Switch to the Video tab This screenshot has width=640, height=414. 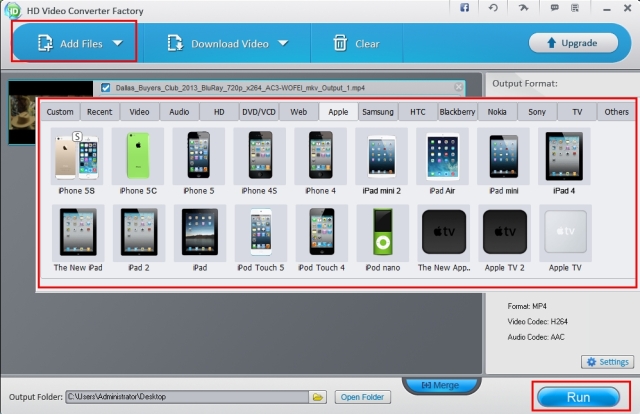(x=139, y=112)
